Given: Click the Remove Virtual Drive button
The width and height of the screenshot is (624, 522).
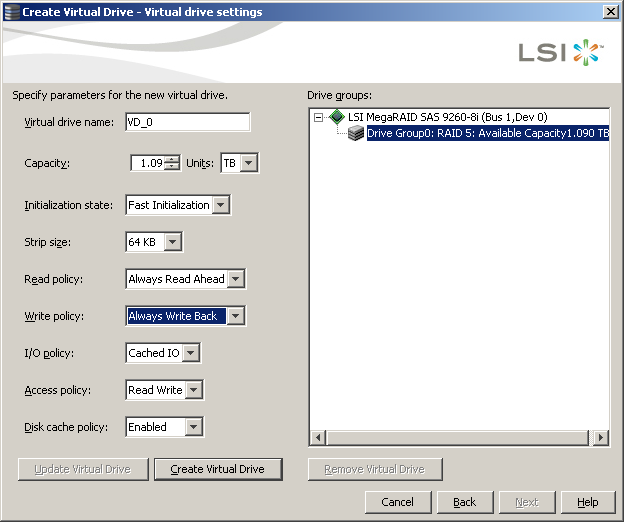Looking at the screenshot, I should [375, 469].
